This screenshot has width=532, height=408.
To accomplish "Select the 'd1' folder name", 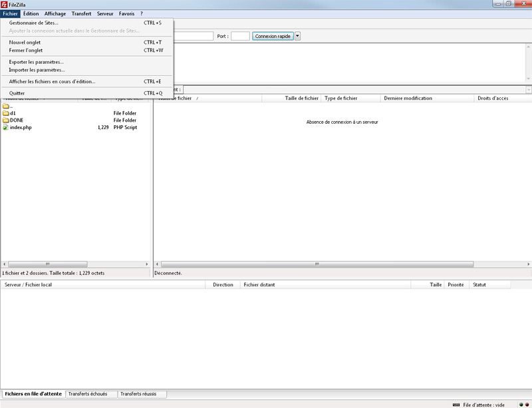I will pos(13,113).
